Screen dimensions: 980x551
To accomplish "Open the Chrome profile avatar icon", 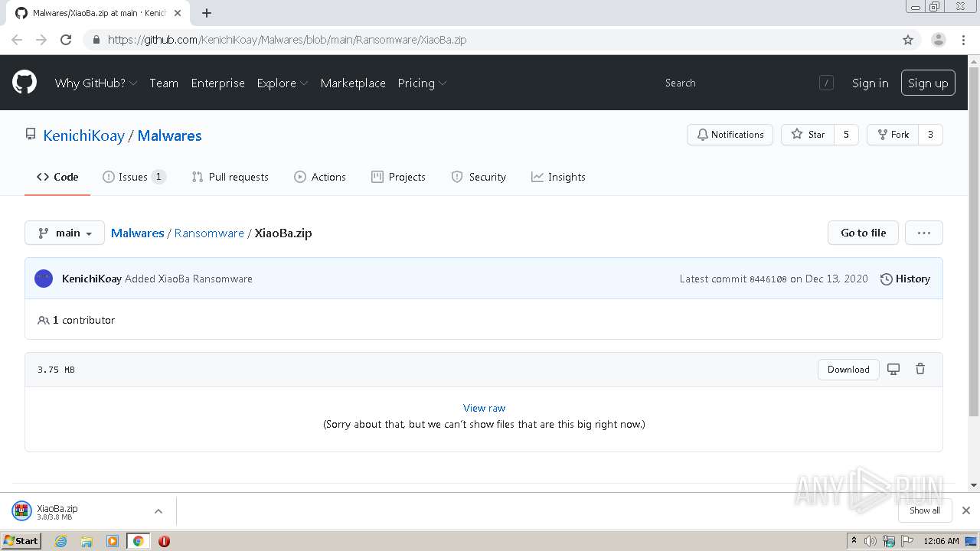I will 939,40.
